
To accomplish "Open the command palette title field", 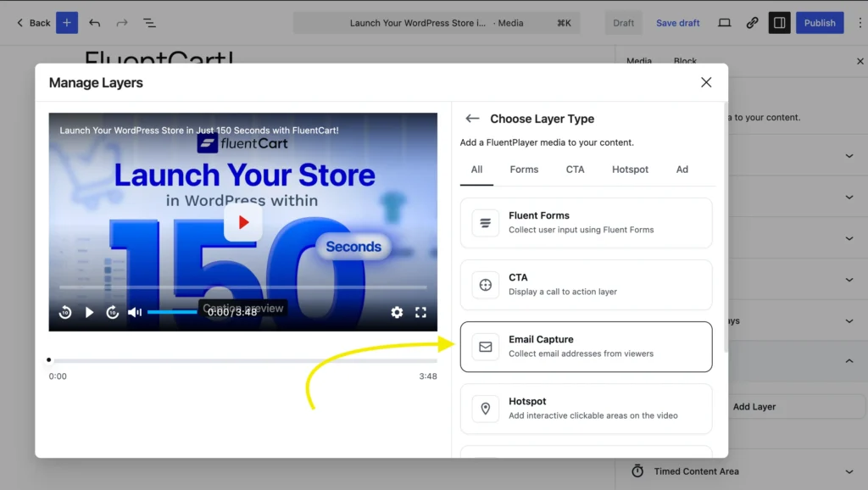I will click(437, 23).
